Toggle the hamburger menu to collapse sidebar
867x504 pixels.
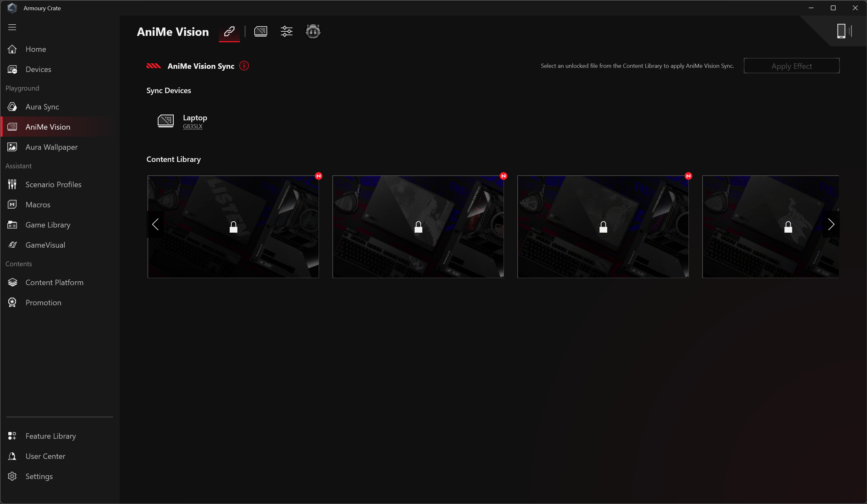coord(12,27)
